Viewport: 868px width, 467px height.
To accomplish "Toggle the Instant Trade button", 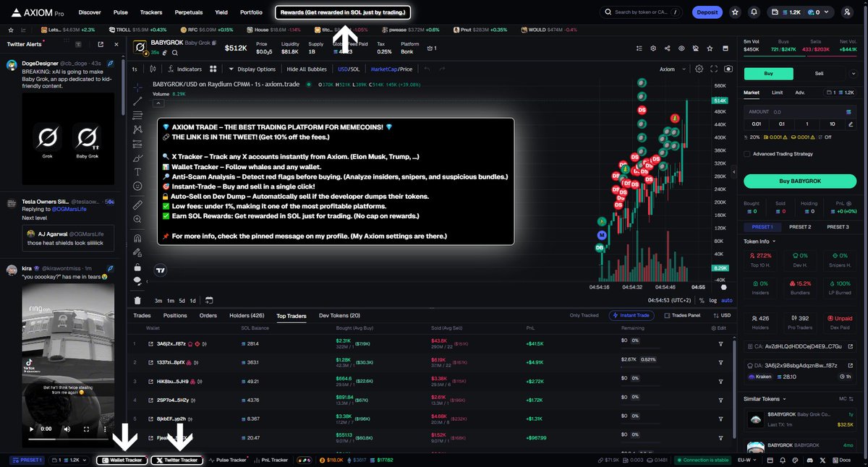I will click(632, 315).
